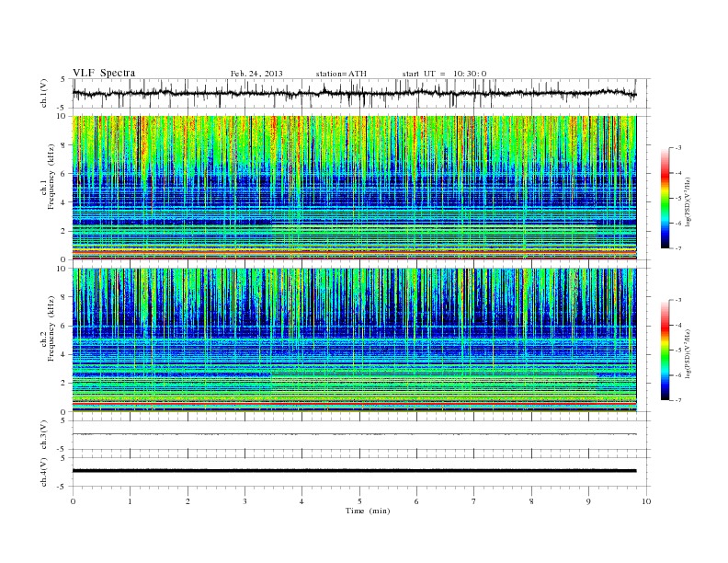Viewport: 728px width, 563px height.
Task: Click inside the ch.1 spectrogram panel
Action: tap(354, 188)
